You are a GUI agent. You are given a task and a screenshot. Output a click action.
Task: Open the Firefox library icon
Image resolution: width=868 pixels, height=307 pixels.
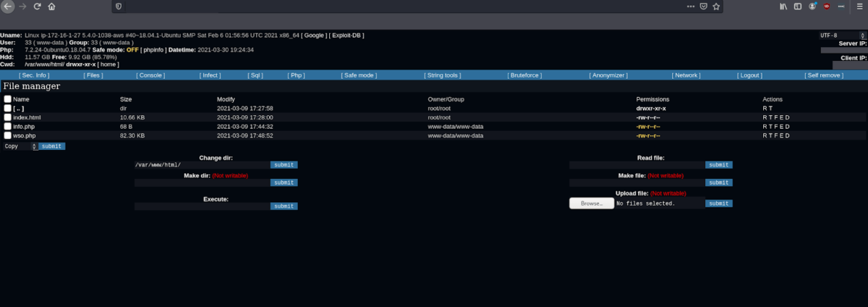(x=783, y=7)
